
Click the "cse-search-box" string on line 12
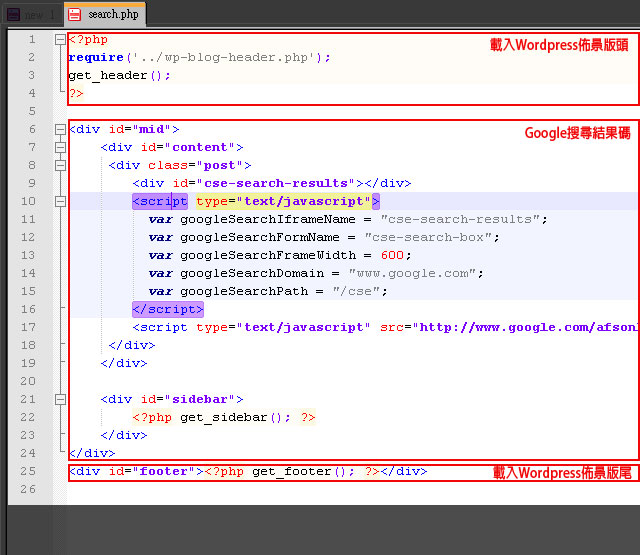coord(428,238)
